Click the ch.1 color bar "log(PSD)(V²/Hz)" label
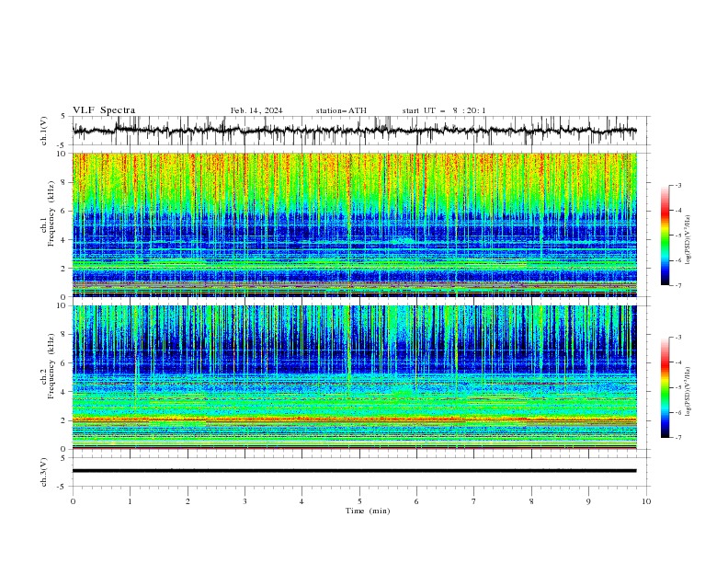Screen dimensions: 728x563 688,240
